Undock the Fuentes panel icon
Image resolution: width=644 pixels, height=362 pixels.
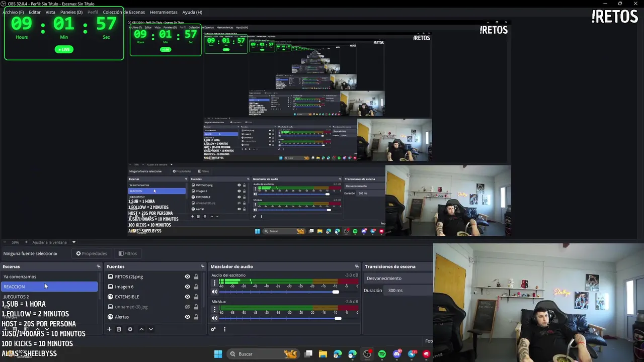click(x=202, y=266)
